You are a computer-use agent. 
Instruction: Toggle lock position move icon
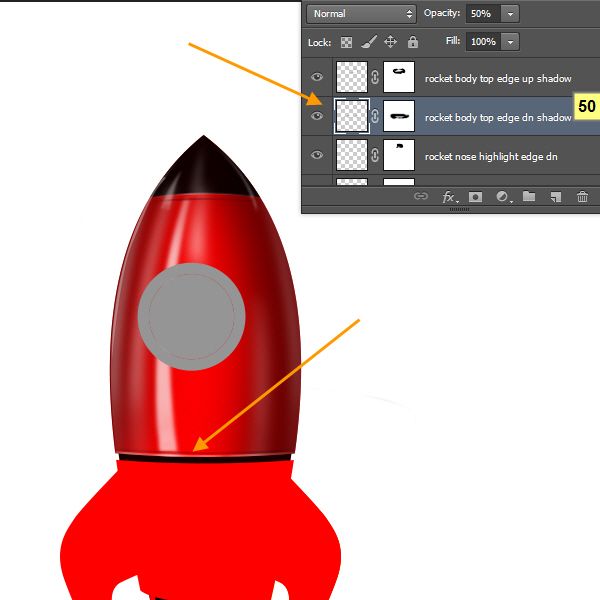(390, 42)
